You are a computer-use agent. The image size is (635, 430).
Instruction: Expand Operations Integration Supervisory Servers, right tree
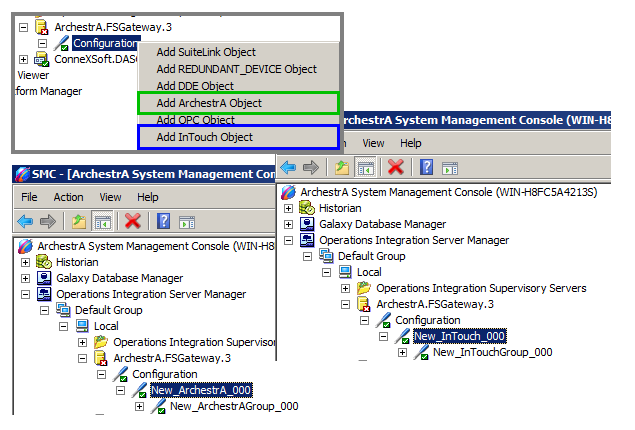345,288
